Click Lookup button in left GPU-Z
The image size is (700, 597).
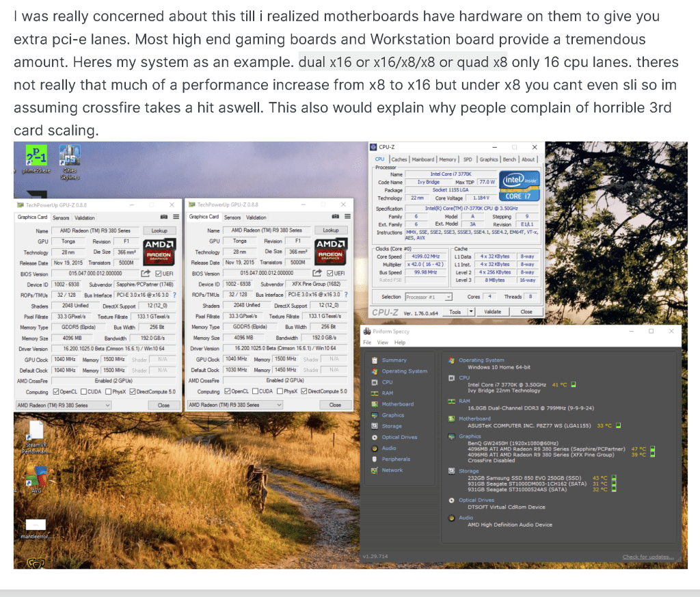click(x=159, y=231)
